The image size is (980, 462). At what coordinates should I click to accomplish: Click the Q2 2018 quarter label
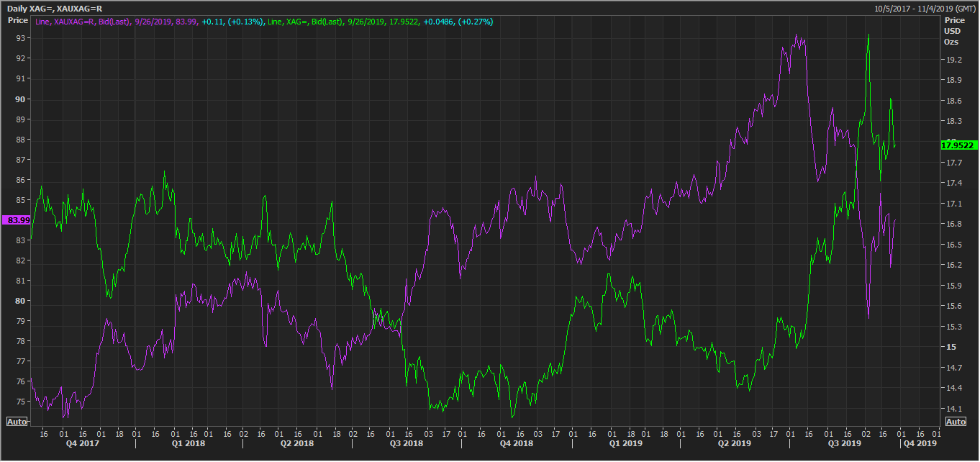[x=296, y=444]
